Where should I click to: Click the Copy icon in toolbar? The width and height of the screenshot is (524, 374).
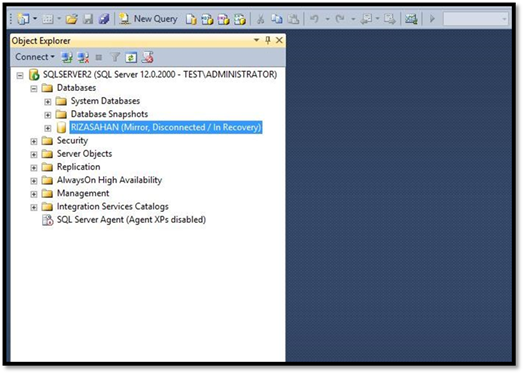(x=276, y=19)
